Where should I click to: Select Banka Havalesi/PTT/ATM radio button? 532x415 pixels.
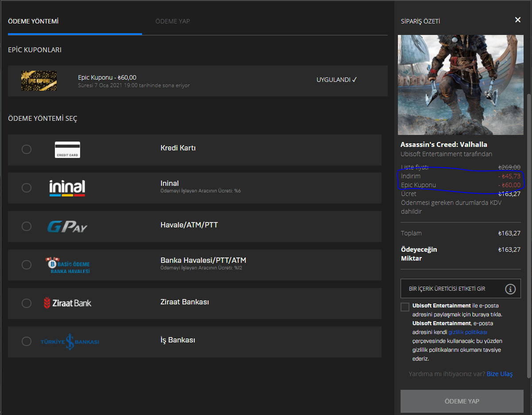[x=27, y=265]
